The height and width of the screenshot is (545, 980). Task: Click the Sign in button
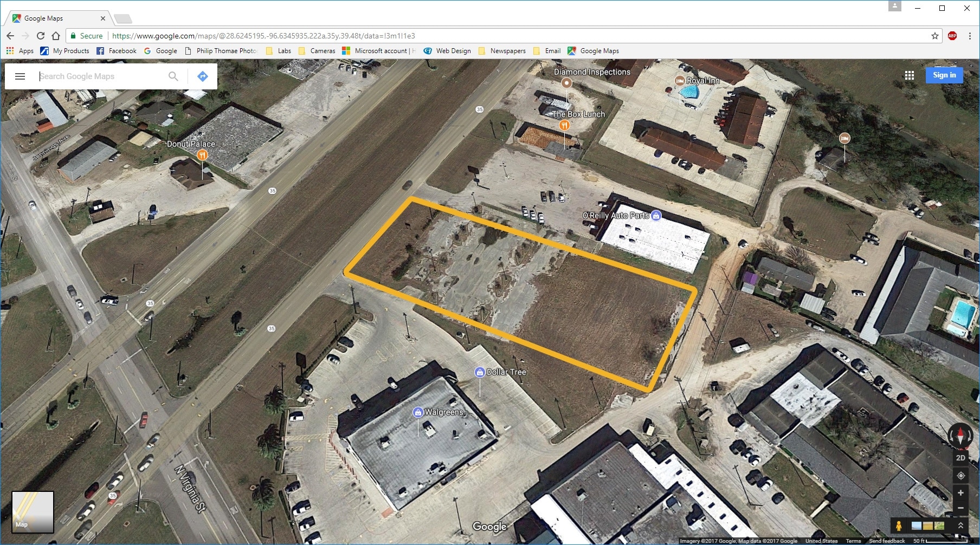(x=944, y=75)
